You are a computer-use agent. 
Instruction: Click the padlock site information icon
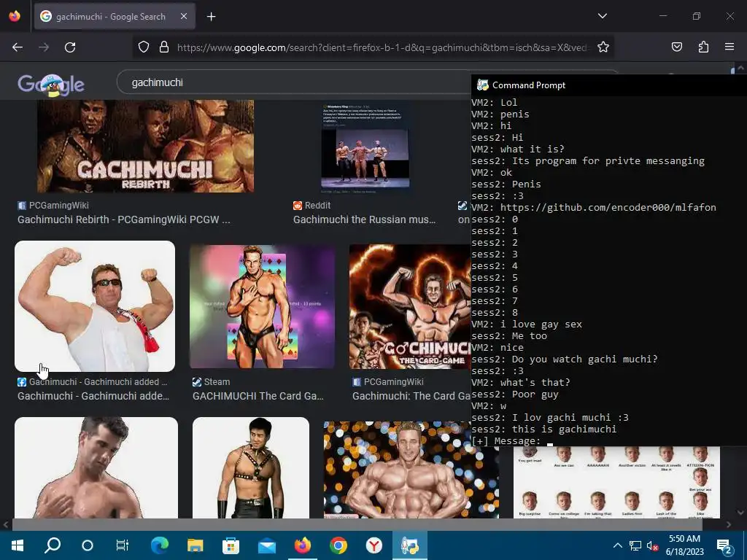point(164,47)
